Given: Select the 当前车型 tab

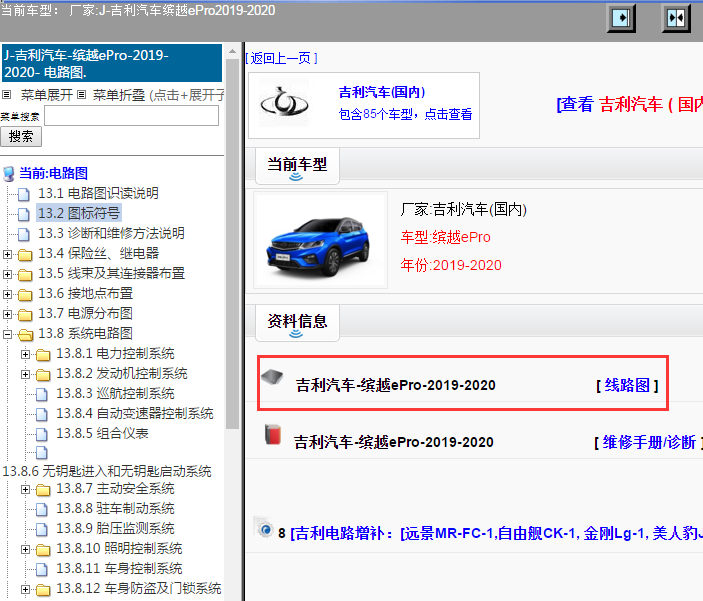Looking at the screenshot, I should (297, 165).
